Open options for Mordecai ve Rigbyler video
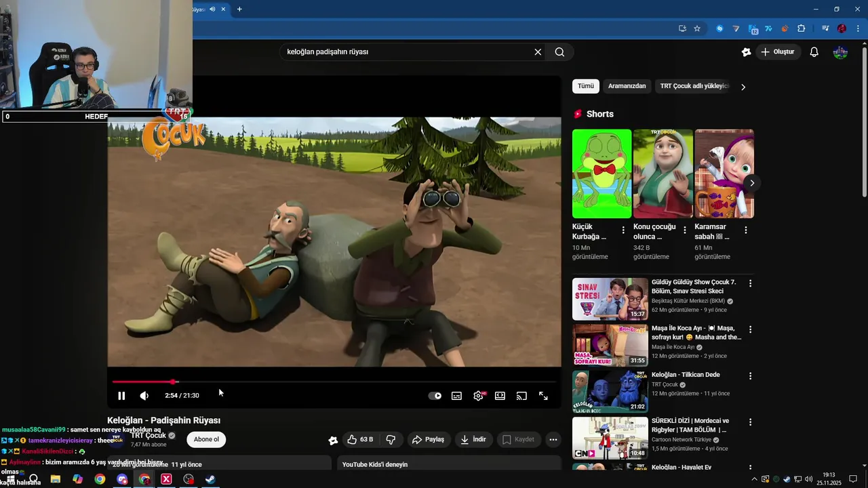This screenshot has height=488, width=868. click(750, 422)
